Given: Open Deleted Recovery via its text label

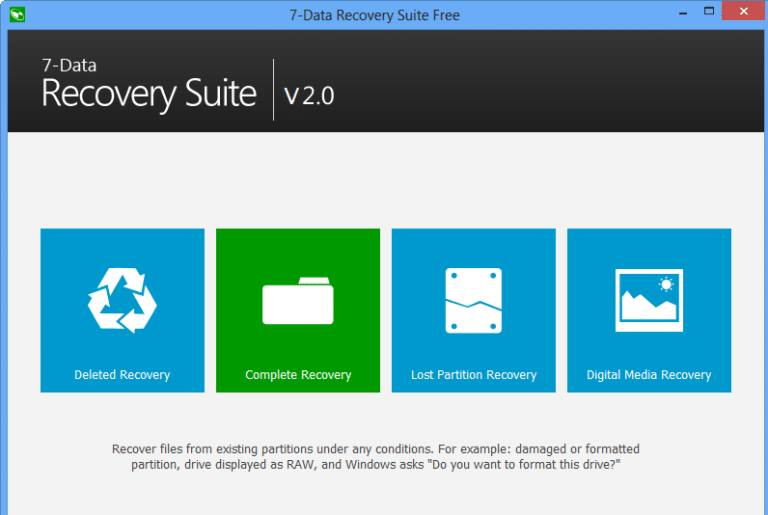Looking at the screenshot, I should [122, 375].
